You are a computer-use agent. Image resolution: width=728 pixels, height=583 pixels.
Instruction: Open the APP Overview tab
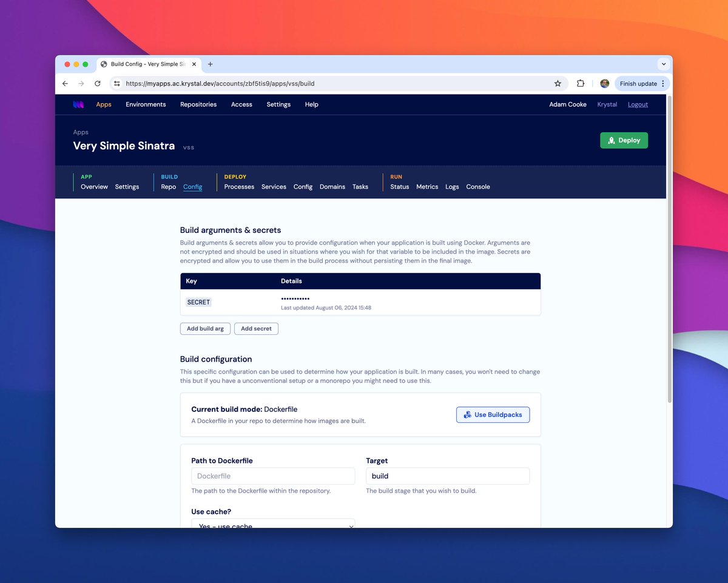click(x=94, y=187)
